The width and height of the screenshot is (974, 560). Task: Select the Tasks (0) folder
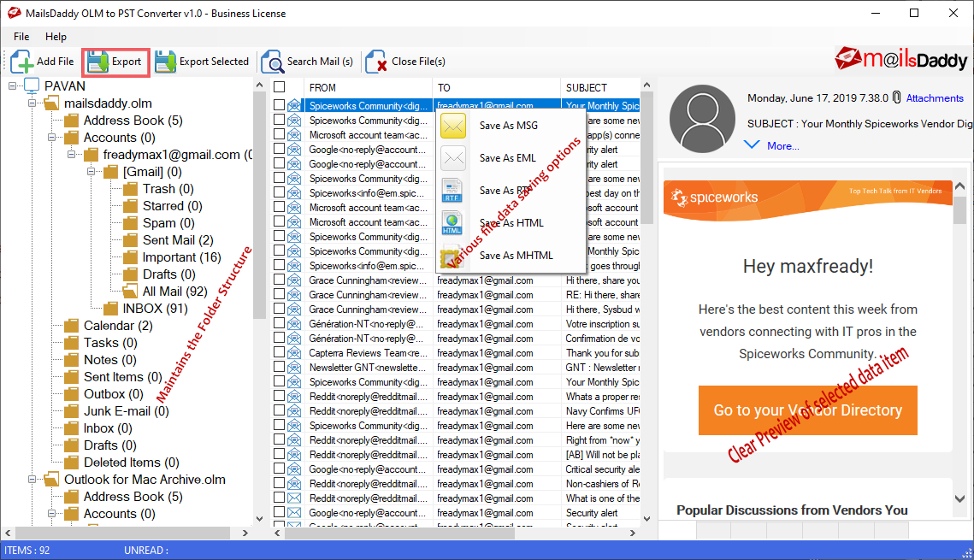tap(101, 343)
